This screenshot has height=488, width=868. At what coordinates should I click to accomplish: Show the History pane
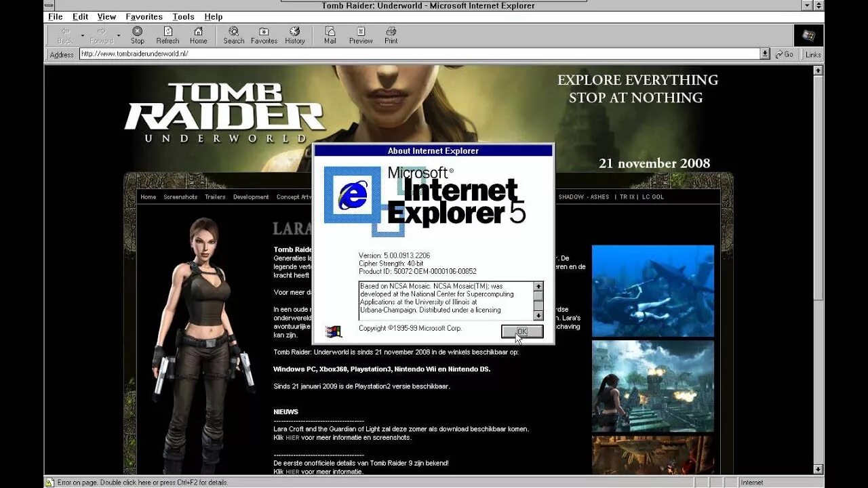pyautogui.click(x=295, y=35)
